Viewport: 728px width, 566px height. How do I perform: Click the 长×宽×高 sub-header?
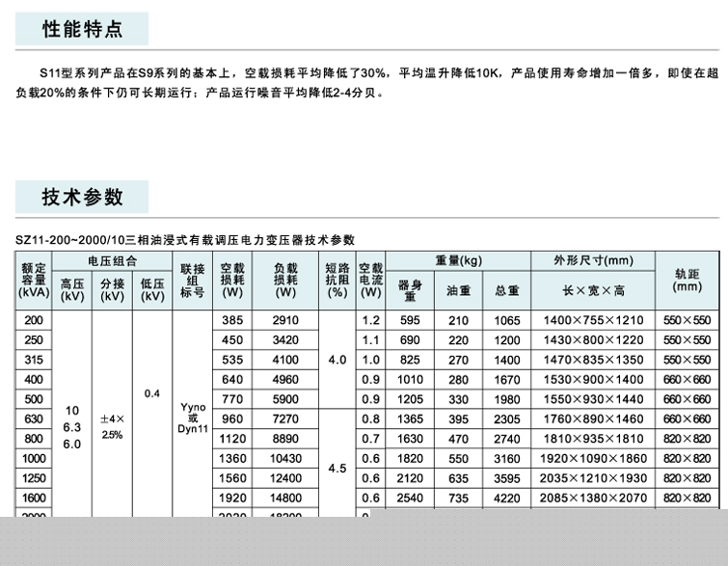(x=593, y=289)
